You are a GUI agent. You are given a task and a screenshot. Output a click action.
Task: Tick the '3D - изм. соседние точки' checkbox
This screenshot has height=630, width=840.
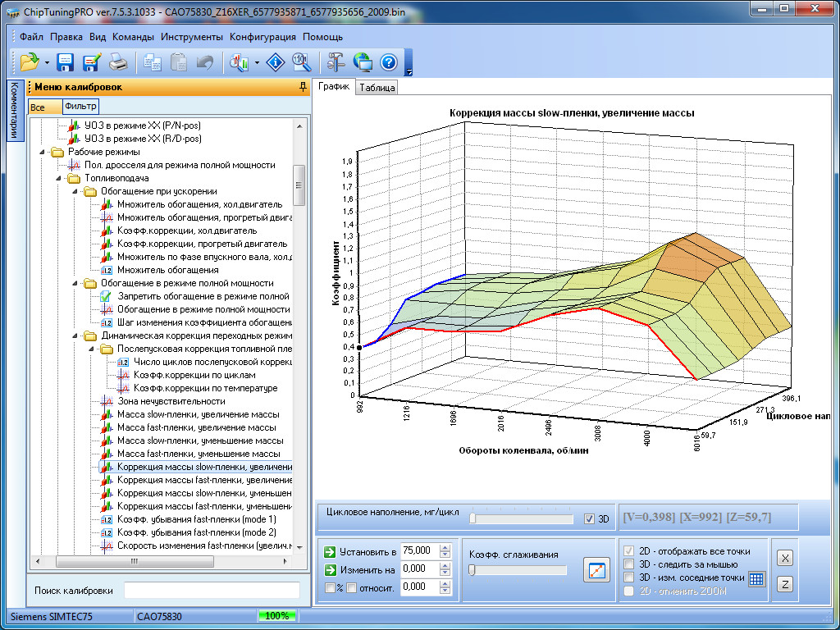click(x=629, y=577)
